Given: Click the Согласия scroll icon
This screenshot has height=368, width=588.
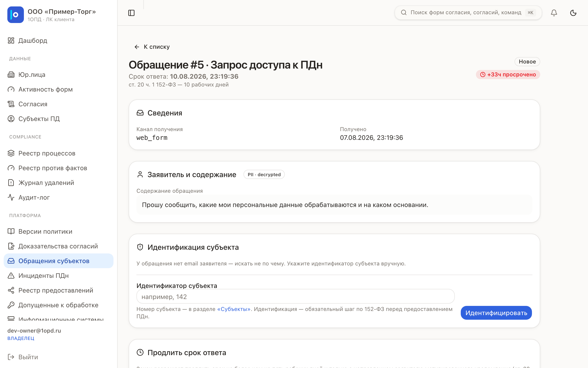Looking at the screenshot, I should pyautogui.click(x=11, y=104).
